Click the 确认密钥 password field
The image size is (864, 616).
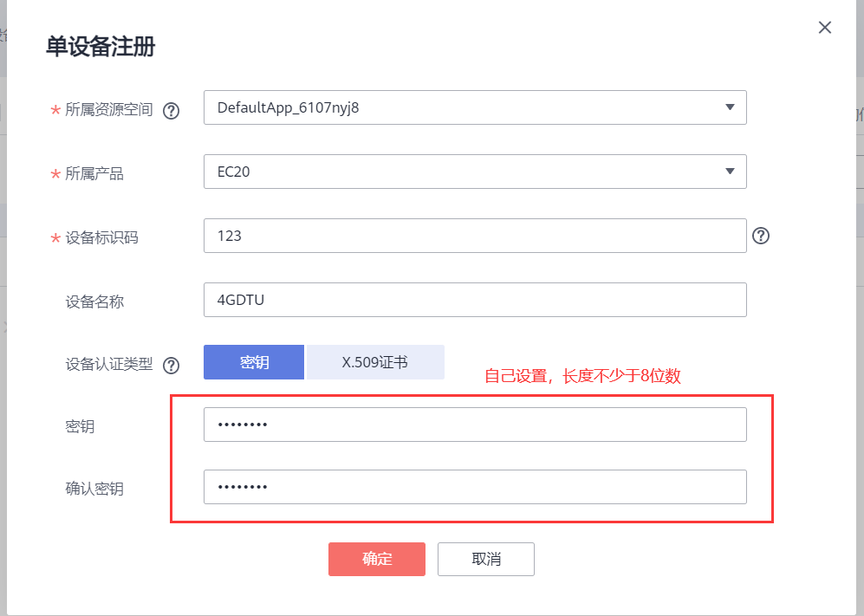475,487
